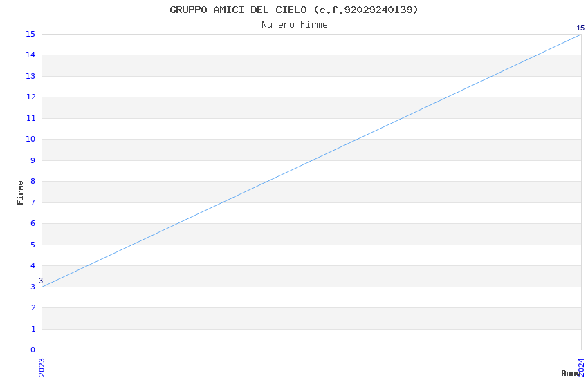Click the chart title GRUPPO AMICI DEL CIELO

(294, 10)
